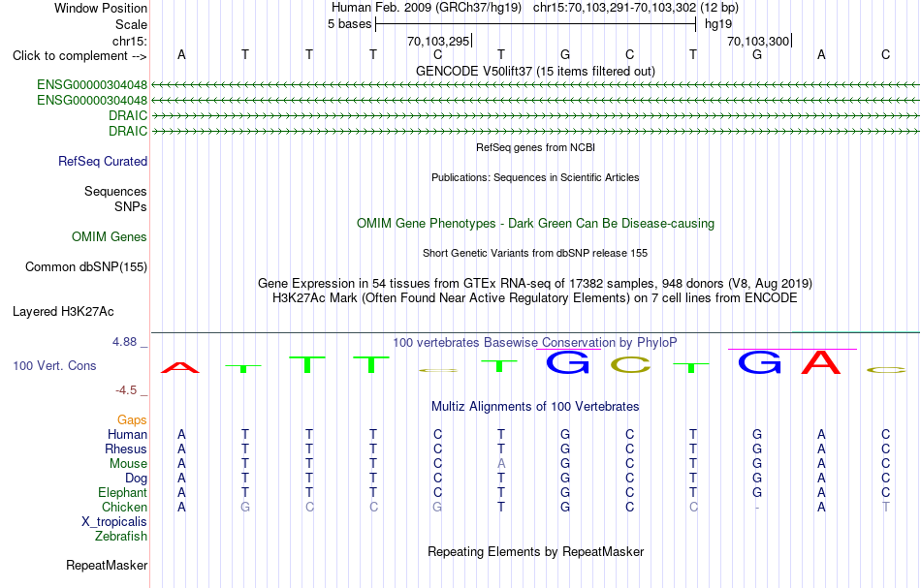The height and width of the screenshot is (588, 921).
Task: Open the OMIM Gene Phenotypes track title
Action: (535, 224)
